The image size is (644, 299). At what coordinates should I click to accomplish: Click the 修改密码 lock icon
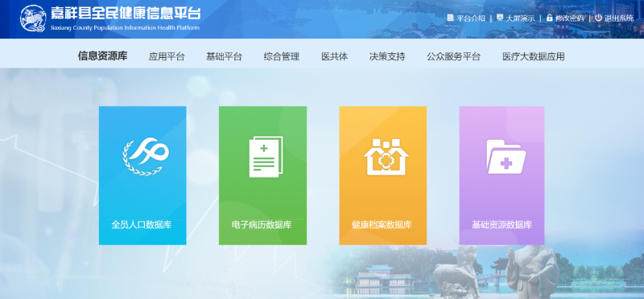tap(549, 18)
